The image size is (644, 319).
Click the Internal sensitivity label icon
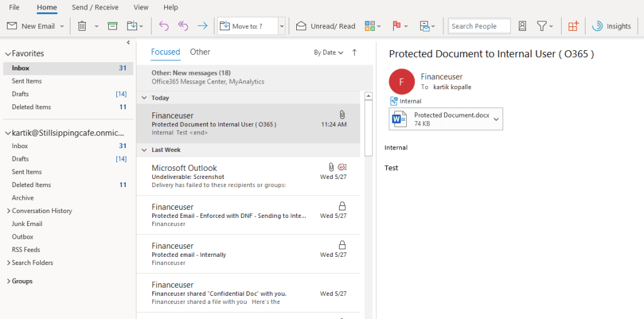click(394, 101)
